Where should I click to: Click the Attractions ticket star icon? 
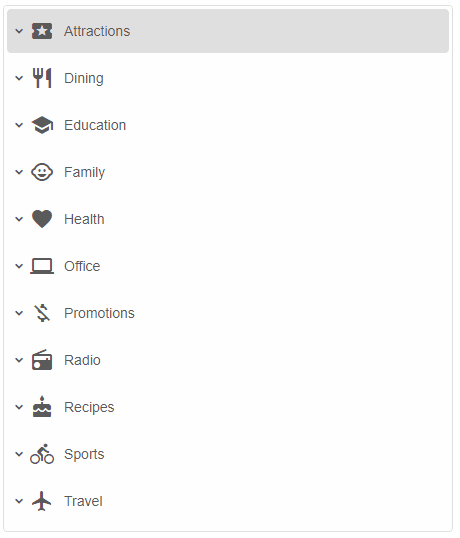click(x=42, y=31)
